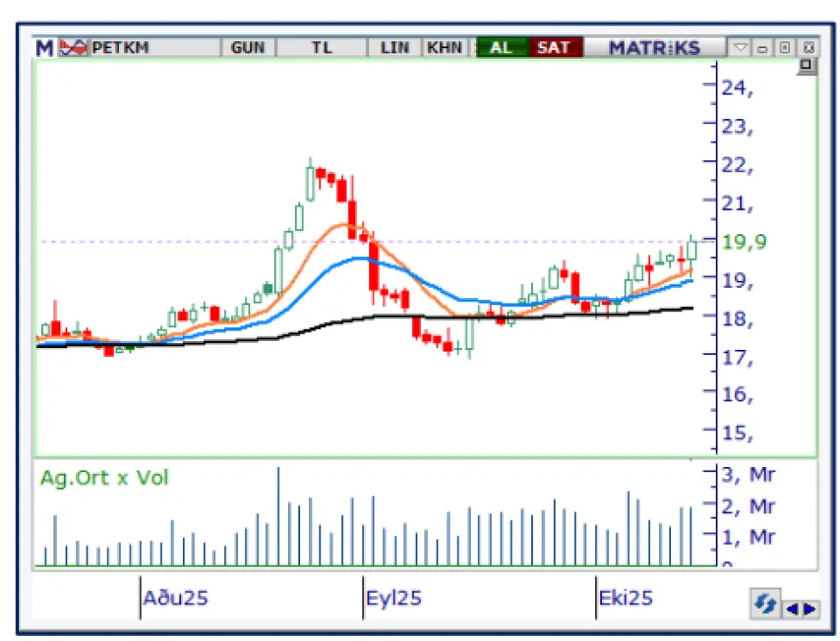Click the 19,9 current price label
Image resolution: width=840 pixels, height=641 pixels.
click(x=738, y=242)
